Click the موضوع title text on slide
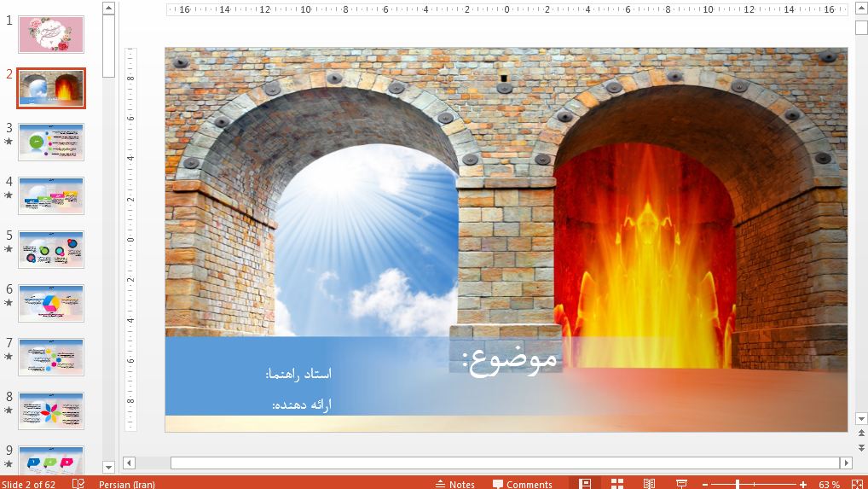Screen dimensions: 868x489 click(x=510, y=358)
